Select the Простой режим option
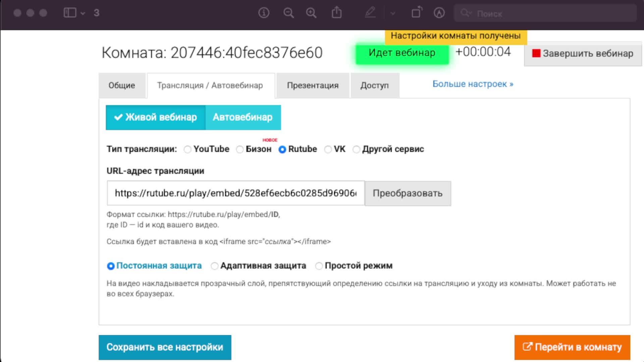 click(x=319, y=266)
